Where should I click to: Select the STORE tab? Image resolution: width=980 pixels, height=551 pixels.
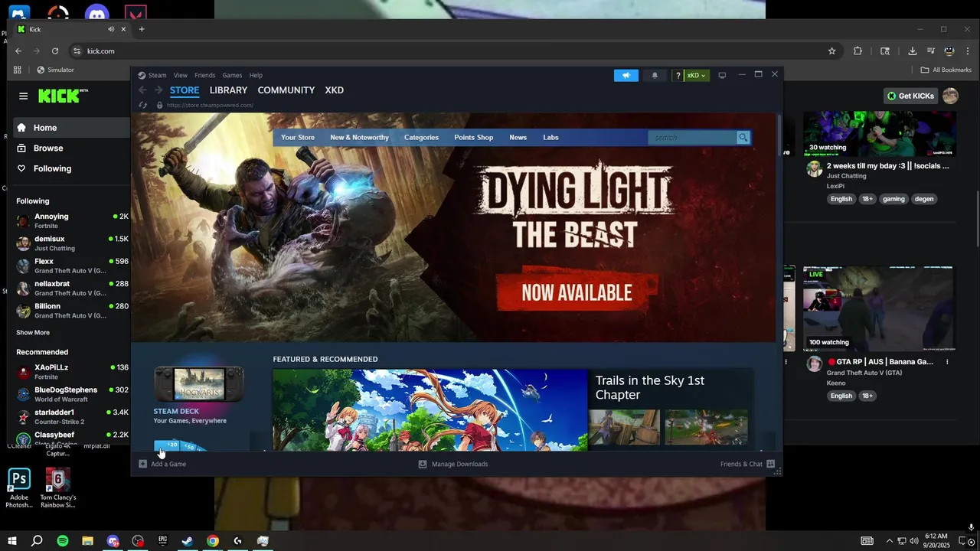pos(185,90)
